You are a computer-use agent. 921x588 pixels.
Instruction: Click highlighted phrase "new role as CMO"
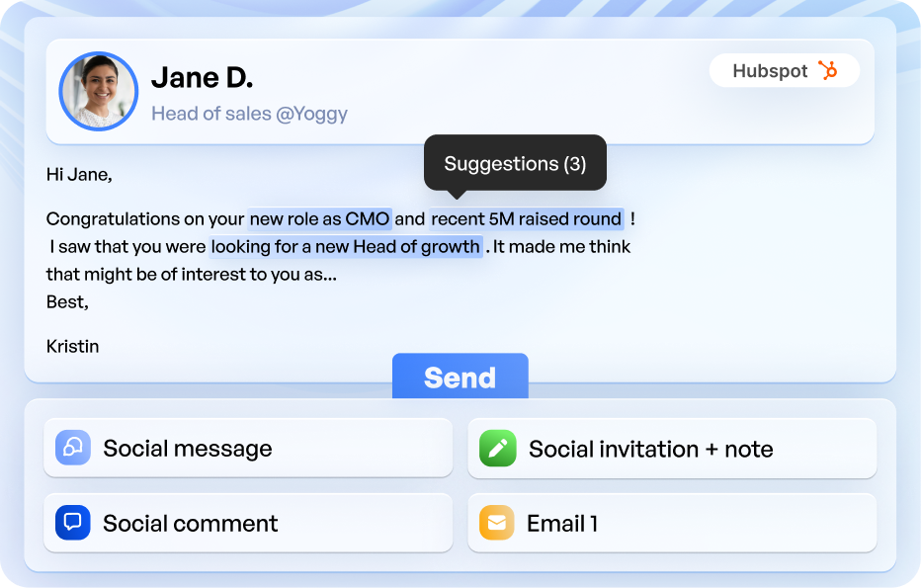[x=319, y=218]
